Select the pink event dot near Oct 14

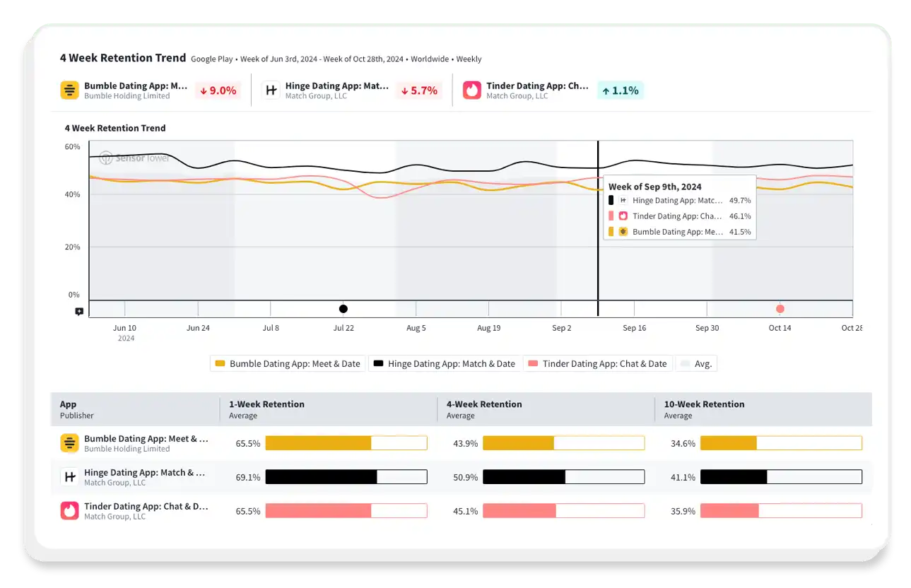point(780,309)
